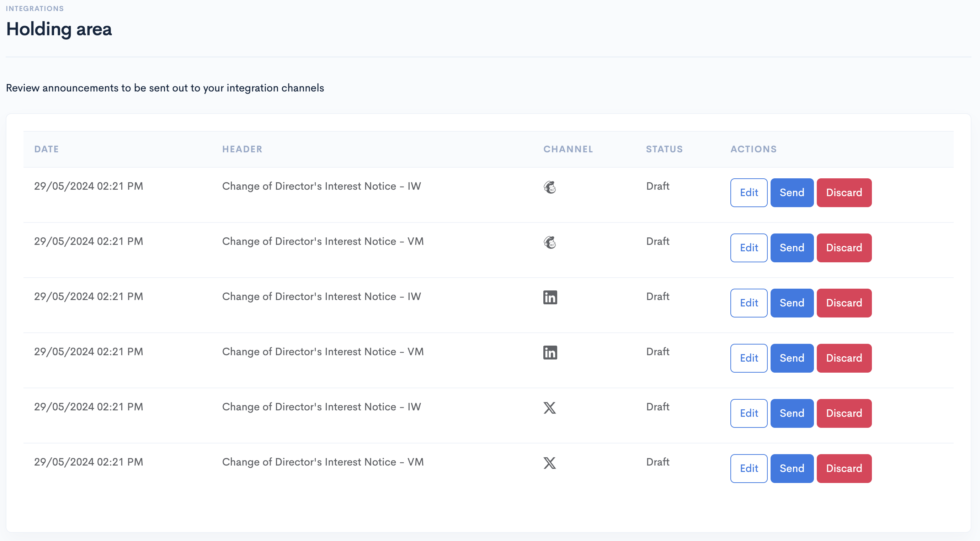Click the Channel column header

tap(568, 149)
